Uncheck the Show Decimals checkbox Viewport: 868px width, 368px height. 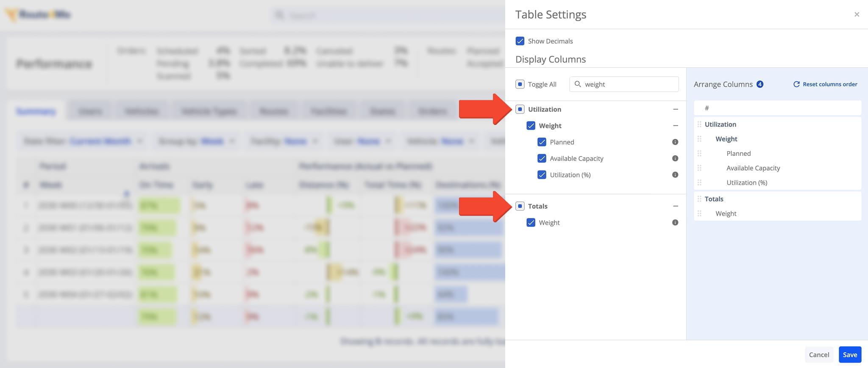(x=520, y=41)
